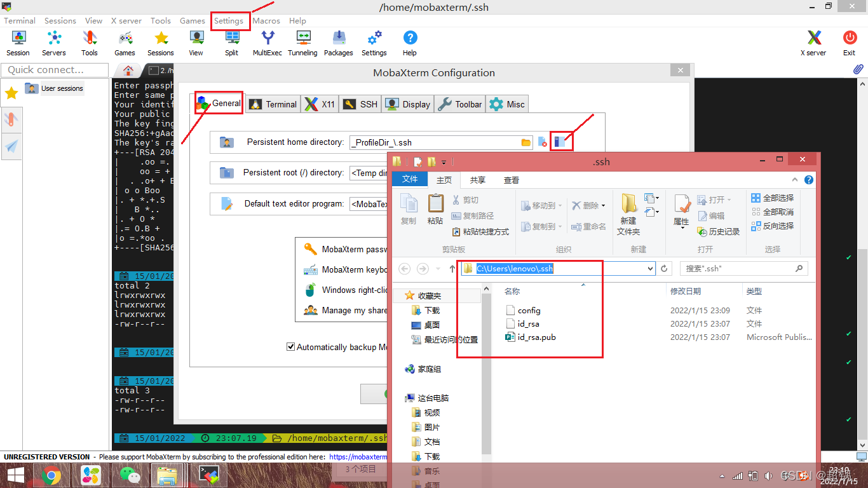Switch to SSH configuration tab
868x488 pixels.
(360, 104)
